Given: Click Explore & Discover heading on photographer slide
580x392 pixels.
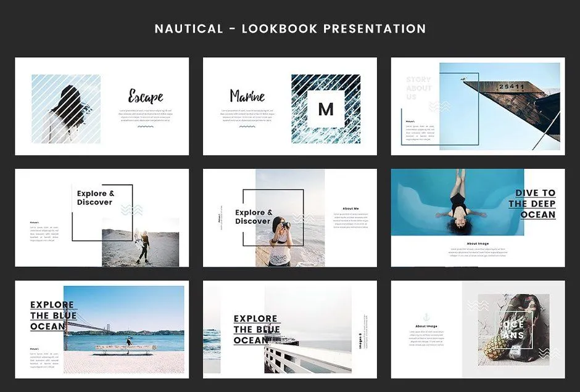Looking at the screenshot, I should pyautogui.click(x=254, y=216).
